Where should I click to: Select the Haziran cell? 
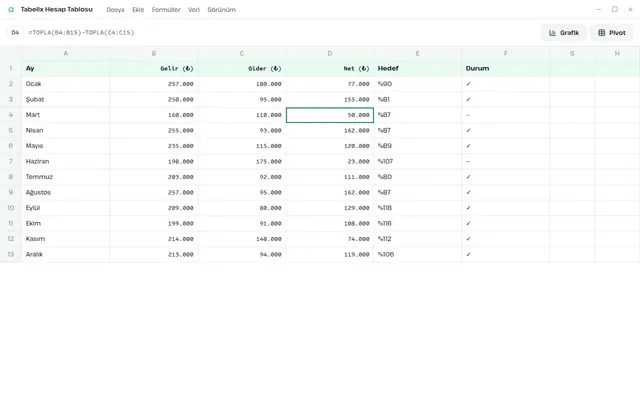tap(66, 161)
